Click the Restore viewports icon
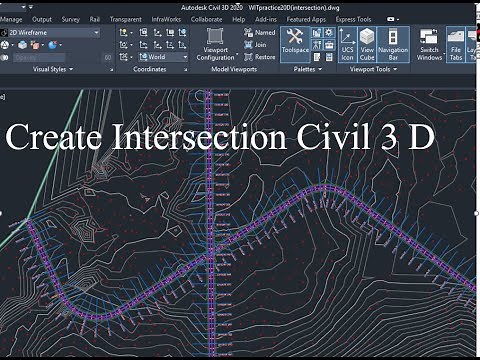480x360 pixels. (x=248, y=57)
